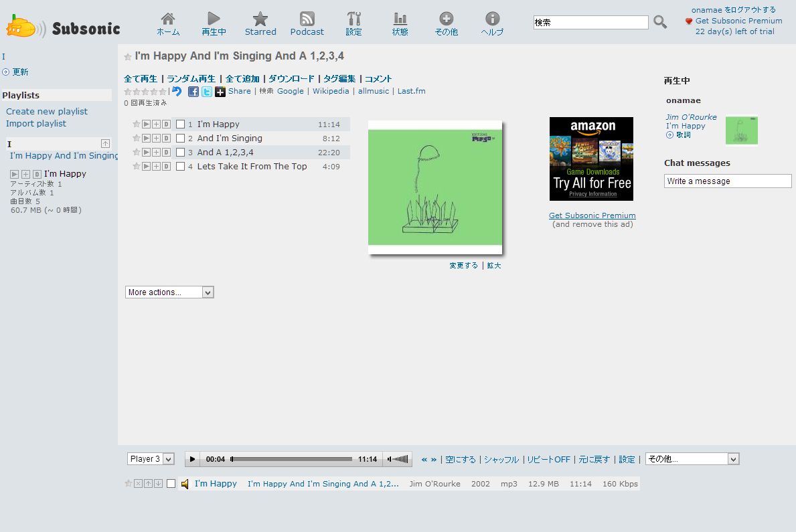
Task: Star the album I'm Happy And I'm Singing
Action: [x=128, y=57]
